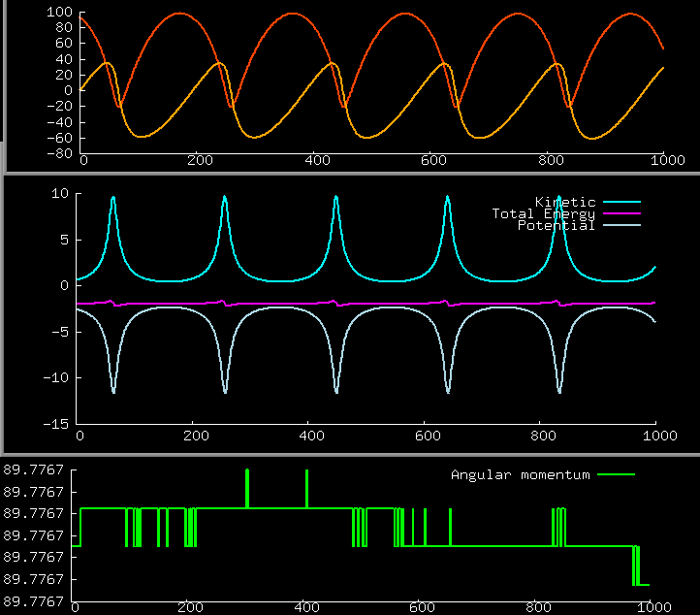Viewport: 700px width, 615px height.
Task: Click y-axis label 80 in the orange curves plot
Action: pyautogui.click(x=64, y=28)
